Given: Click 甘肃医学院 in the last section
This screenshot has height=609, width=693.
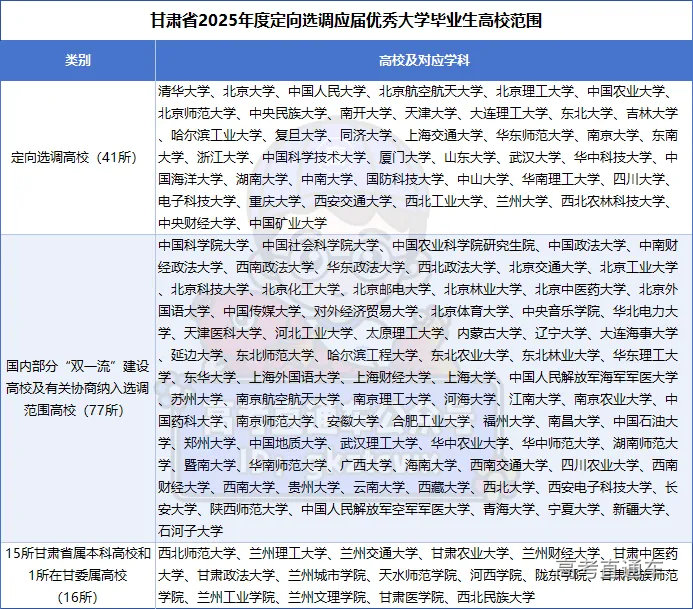Looking at the screenshot, I should [x=411, y=598].
